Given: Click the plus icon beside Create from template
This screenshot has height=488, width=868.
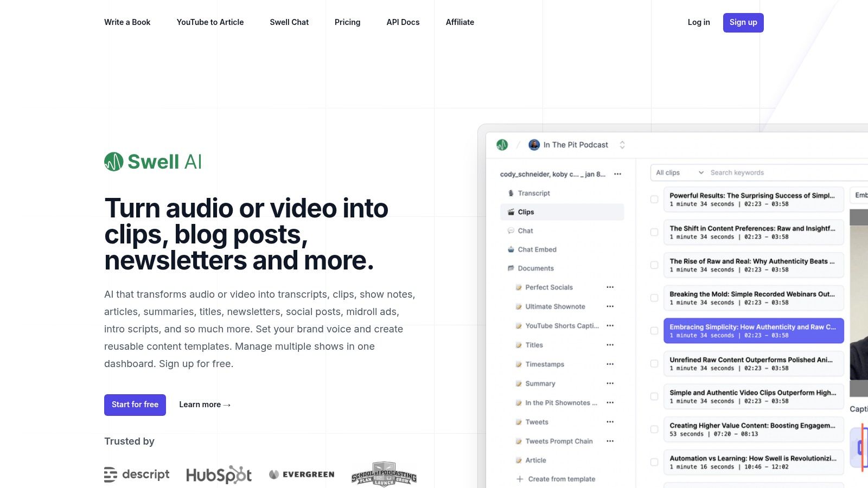Looking at the screenshot, I should [520, 479].
